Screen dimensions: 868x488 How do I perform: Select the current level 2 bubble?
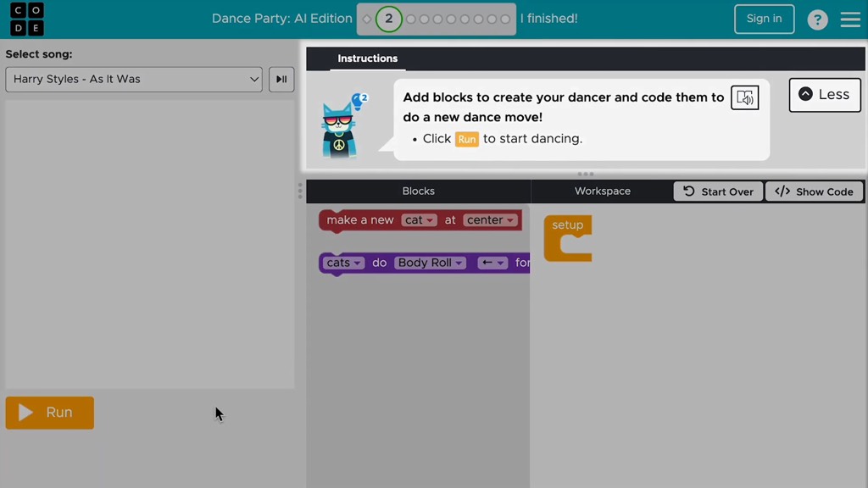tap(389, 19)
